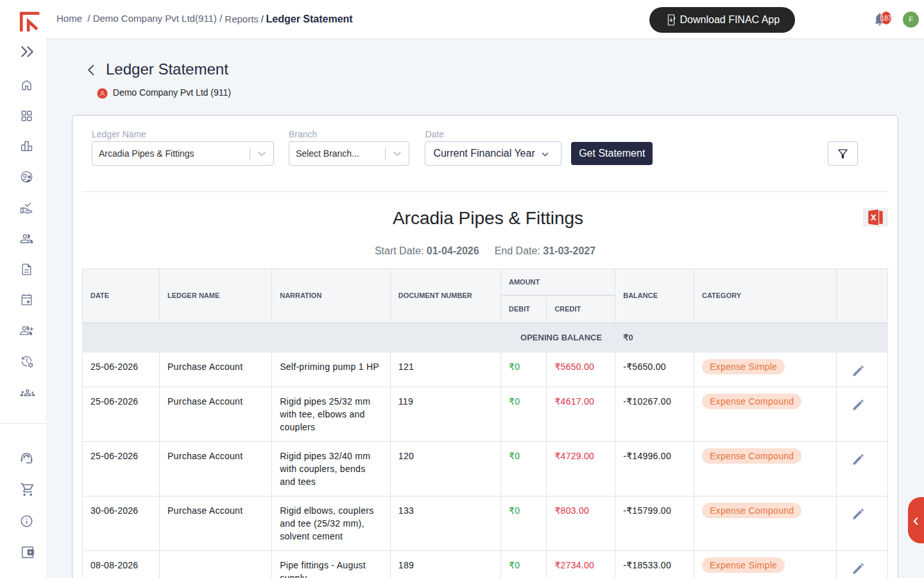
Task: Click credit amount ₹4617.00
Action: tap(574, 401)
